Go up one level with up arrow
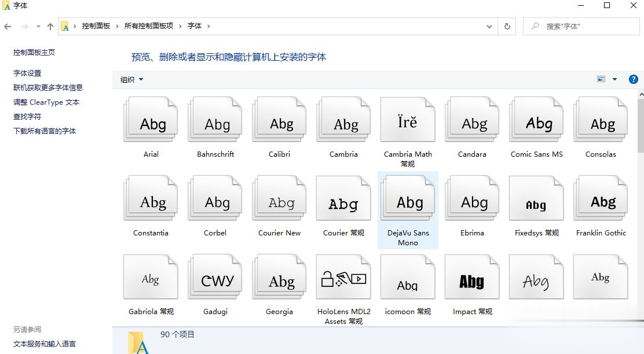644x354 pixels. tap(50, 27)
